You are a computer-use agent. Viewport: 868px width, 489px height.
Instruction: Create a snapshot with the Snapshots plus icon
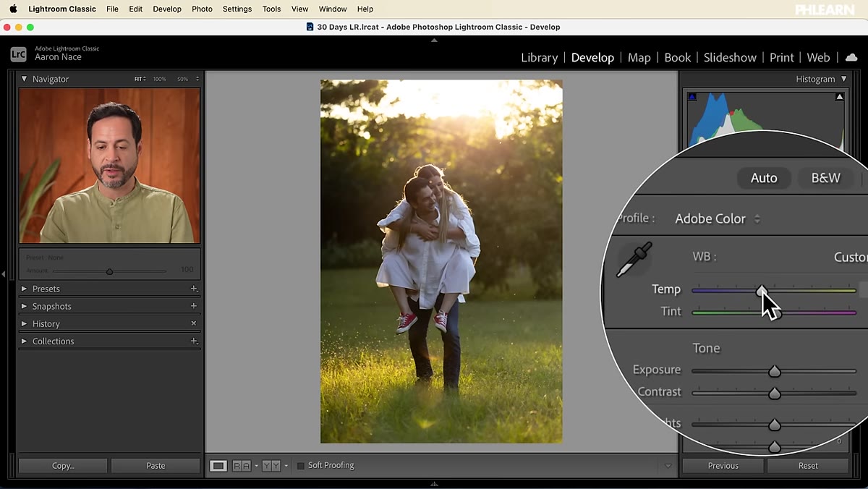(x=194, y=306)
